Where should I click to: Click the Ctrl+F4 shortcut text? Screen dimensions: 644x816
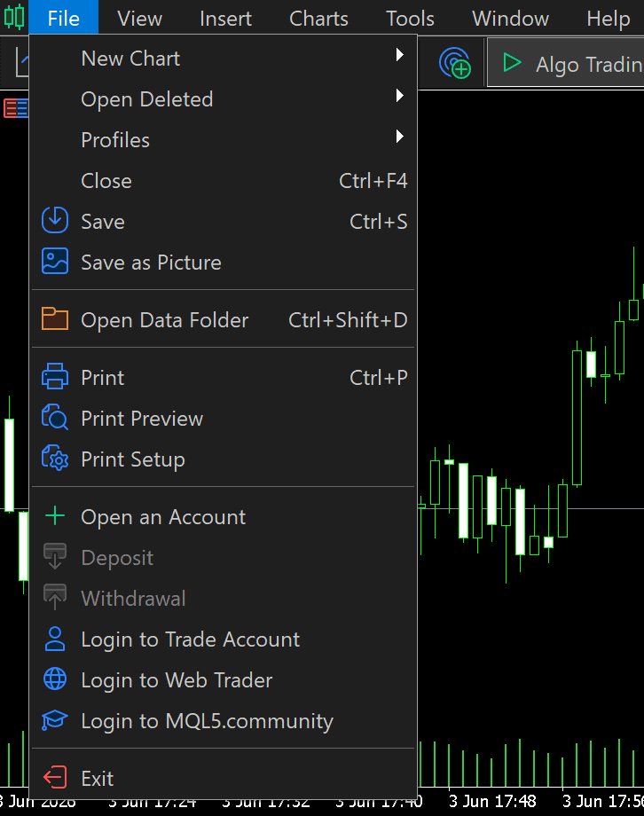tap(373, 181)
